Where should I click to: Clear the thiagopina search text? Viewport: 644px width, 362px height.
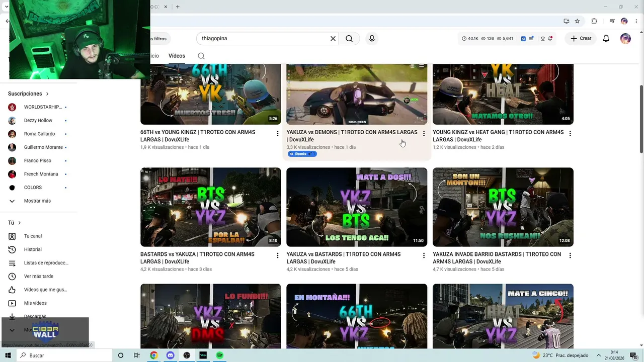(x=333, y=39)
